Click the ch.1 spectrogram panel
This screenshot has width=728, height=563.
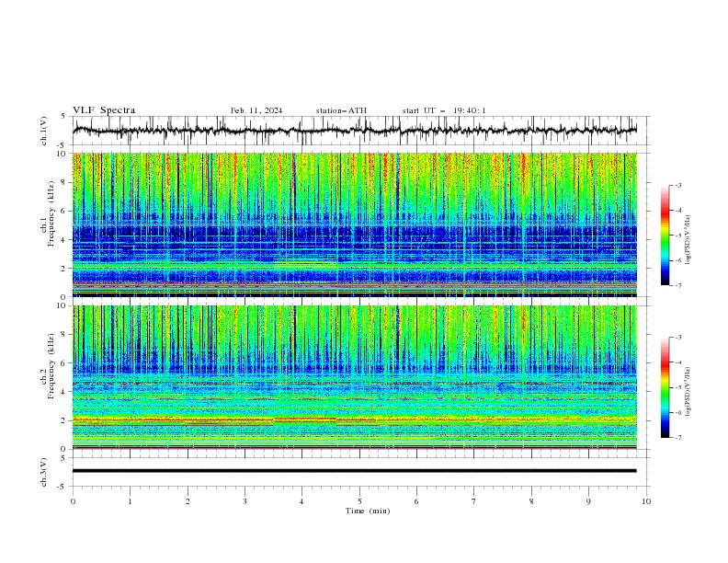354,224
